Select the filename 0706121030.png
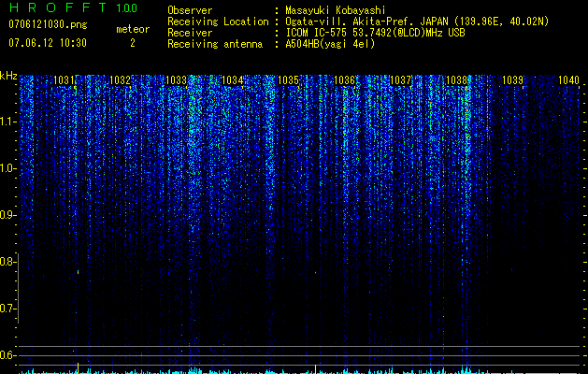 point(48,24)
